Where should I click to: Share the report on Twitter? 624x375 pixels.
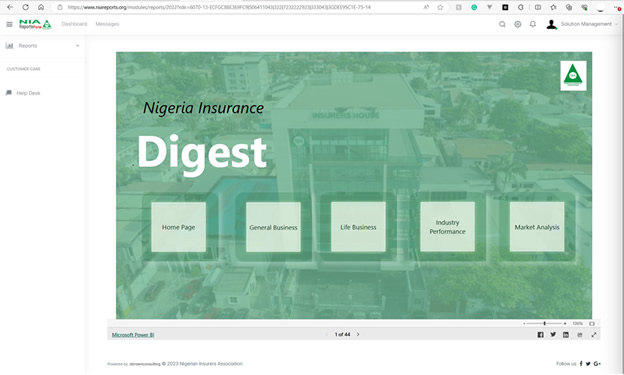553,335
